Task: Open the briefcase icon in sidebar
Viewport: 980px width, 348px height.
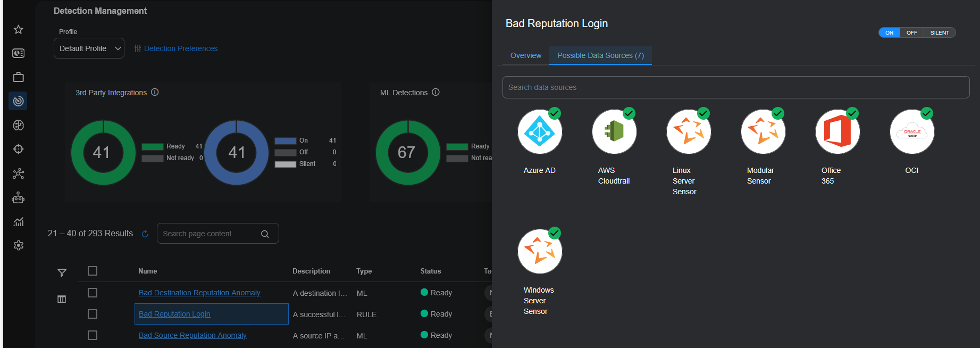Action: tap(19, 77)
